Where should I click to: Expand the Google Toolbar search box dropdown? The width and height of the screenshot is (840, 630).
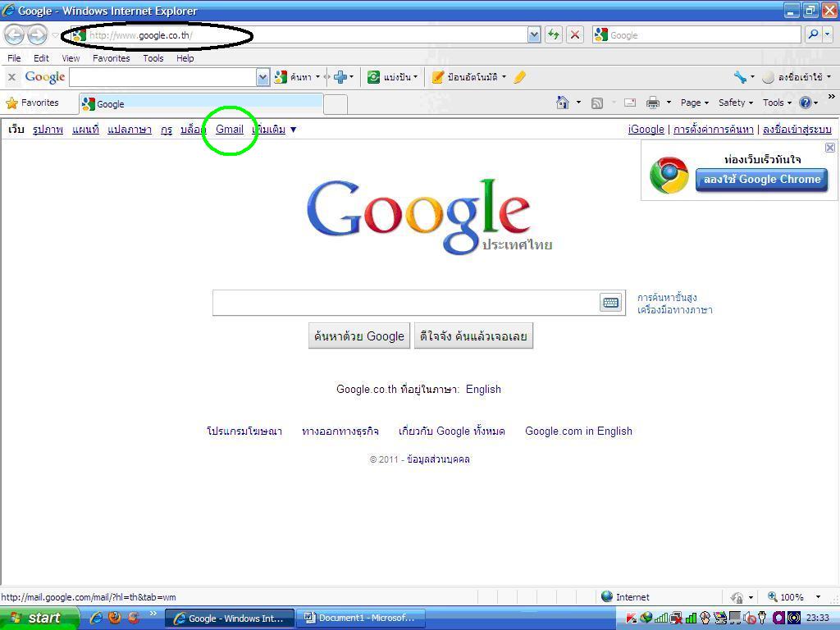(x=262, y=78)
